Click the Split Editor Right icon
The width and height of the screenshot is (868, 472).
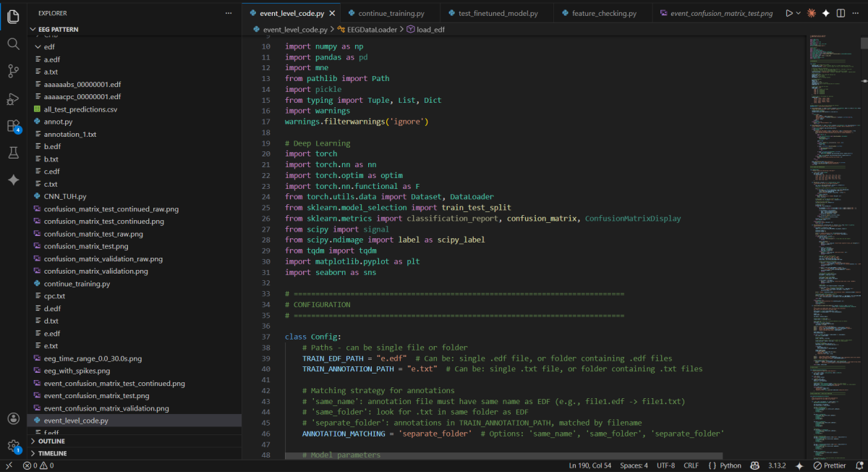(842, 13)
